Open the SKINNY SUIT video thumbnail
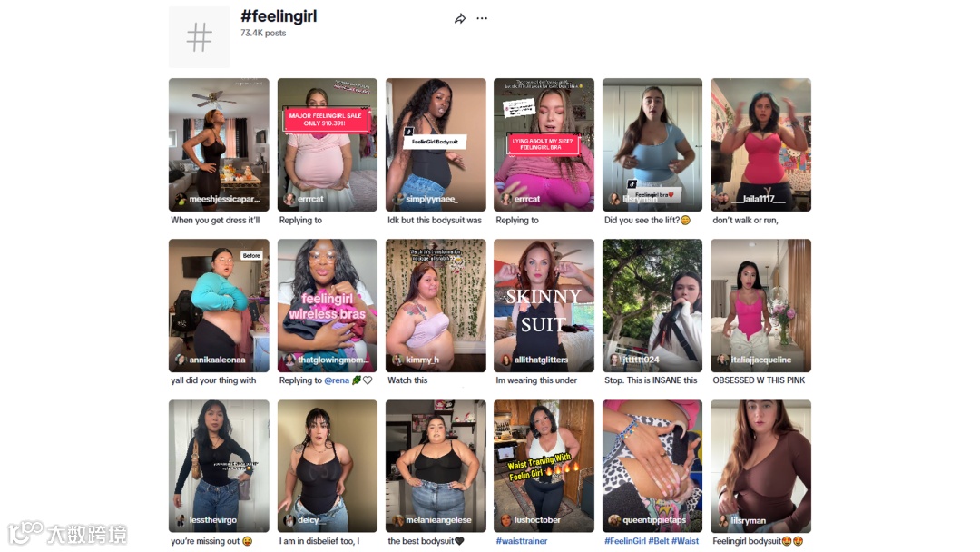The width and height of the screenshot is (980, 552). 544,305
